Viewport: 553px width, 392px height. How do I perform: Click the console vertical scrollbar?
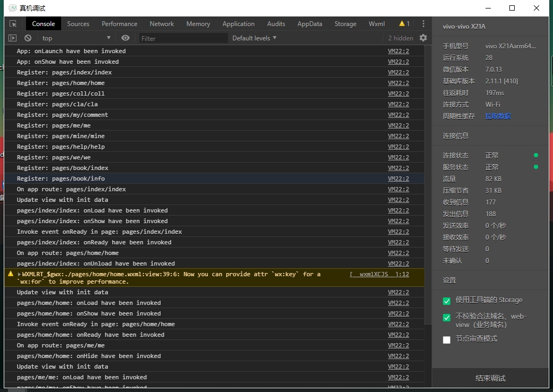428,186
